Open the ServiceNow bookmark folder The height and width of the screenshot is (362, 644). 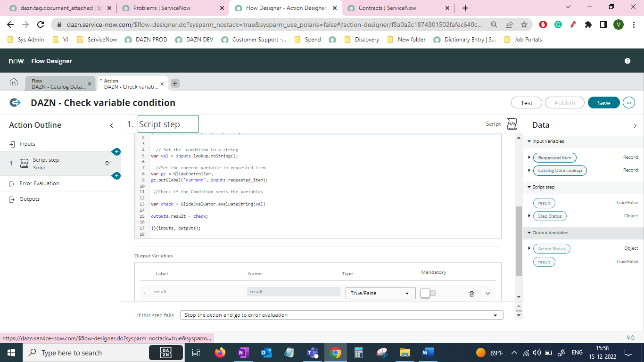coord(97,40)
